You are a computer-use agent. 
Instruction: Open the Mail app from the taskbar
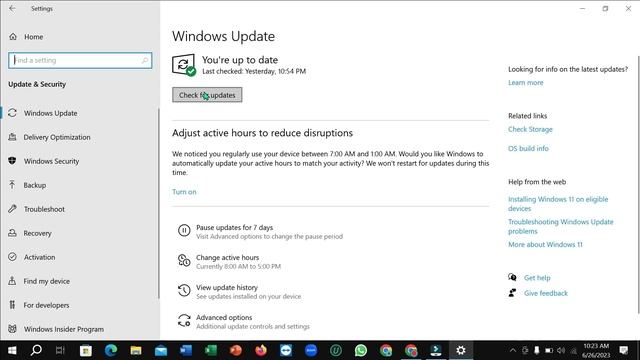[x=161, y=350]
